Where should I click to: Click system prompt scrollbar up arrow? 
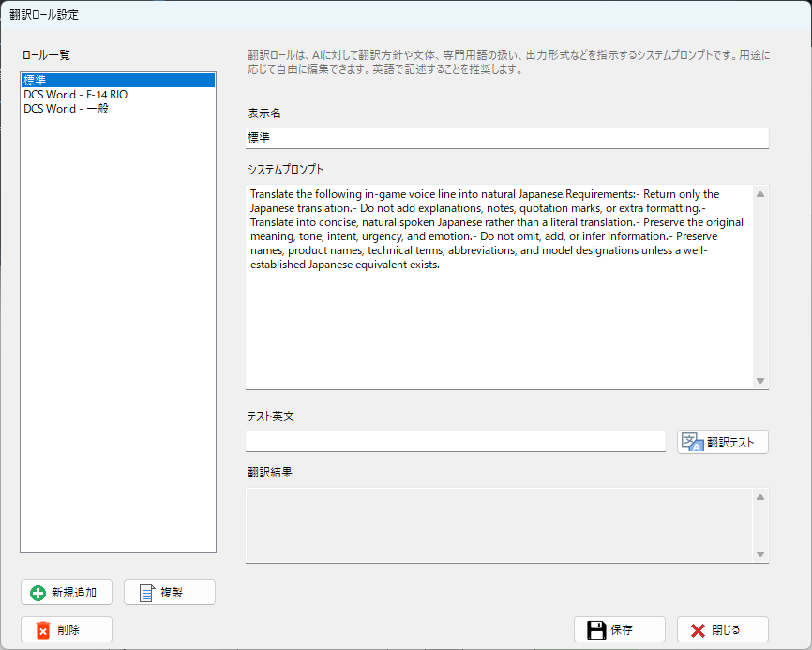click(x=760, y=194)
